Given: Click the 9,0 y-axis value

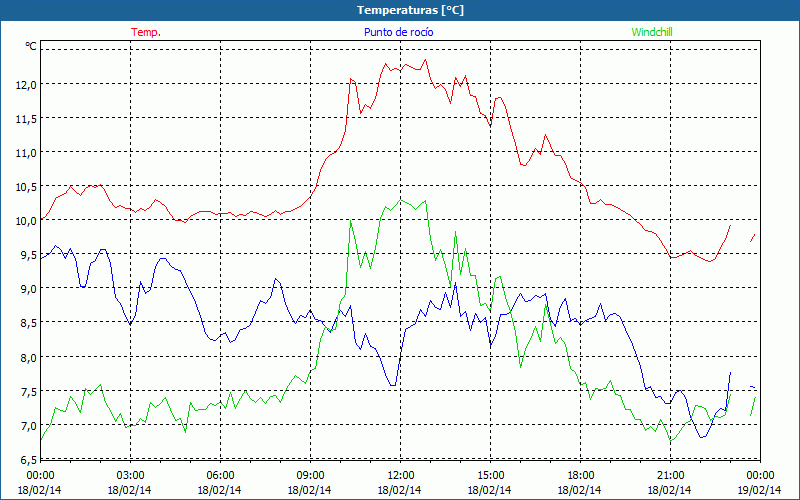Looking at the screenshot, I should click(28, 289).
